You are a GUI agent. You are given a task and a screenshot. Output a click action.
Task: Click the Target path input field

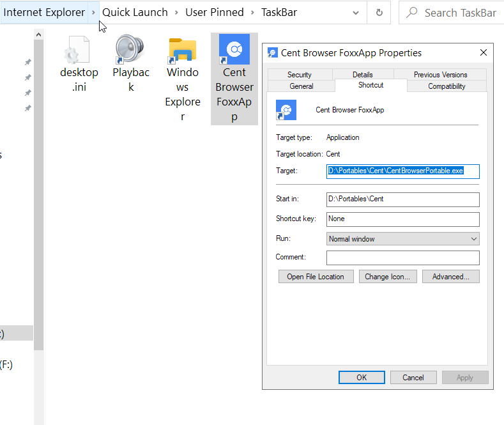402,171
